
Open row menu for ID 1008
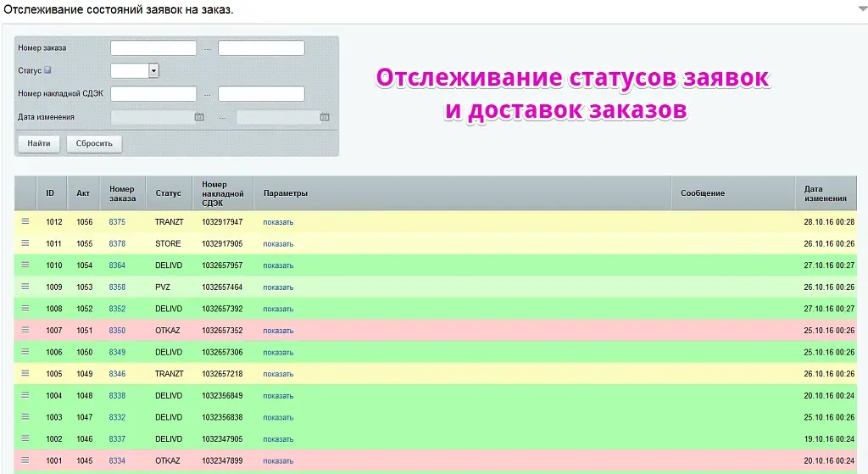25,308
